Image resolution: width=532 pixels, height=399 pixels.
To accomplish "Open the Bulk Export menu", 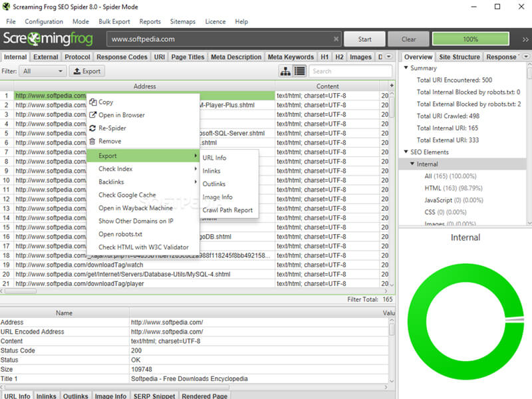I will [x=114, y=22].
